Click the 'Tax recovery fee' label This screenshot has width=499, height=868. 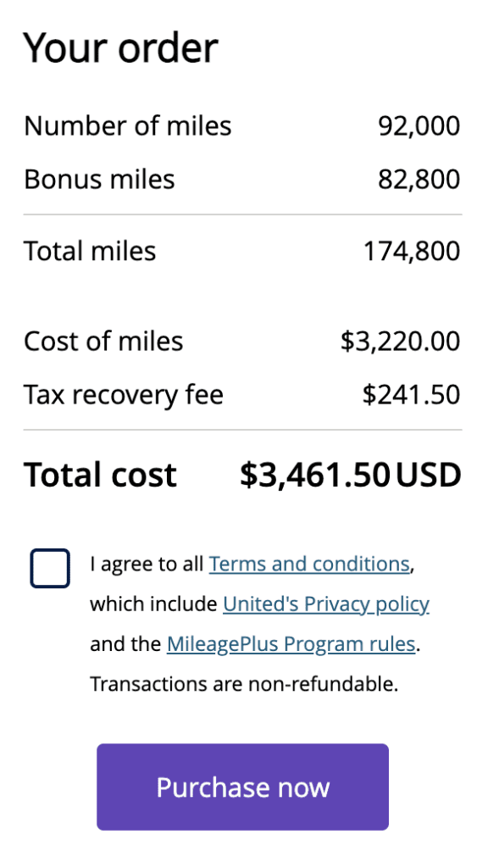click(x=124, y=394)
